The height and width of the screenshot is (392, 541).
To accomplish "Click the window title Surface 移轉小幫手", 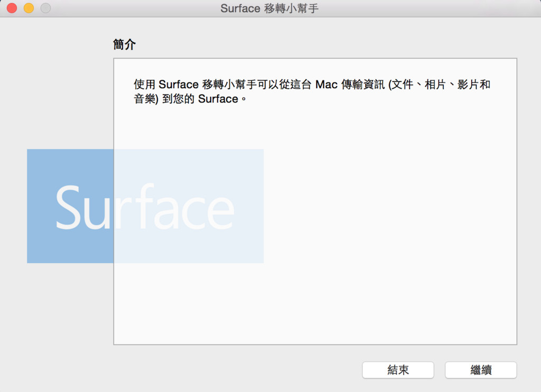I will pos(269,8).
